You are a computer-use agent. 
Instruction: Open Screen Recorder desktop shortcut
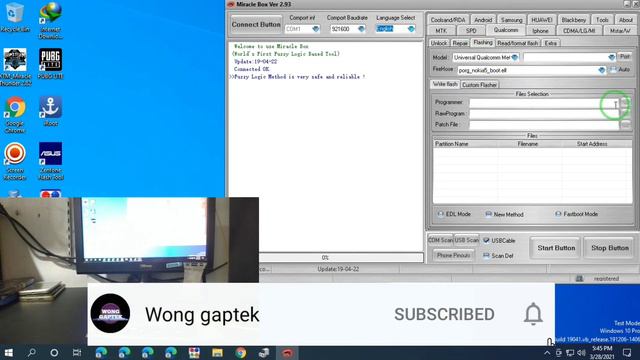[x=15, y=161]
